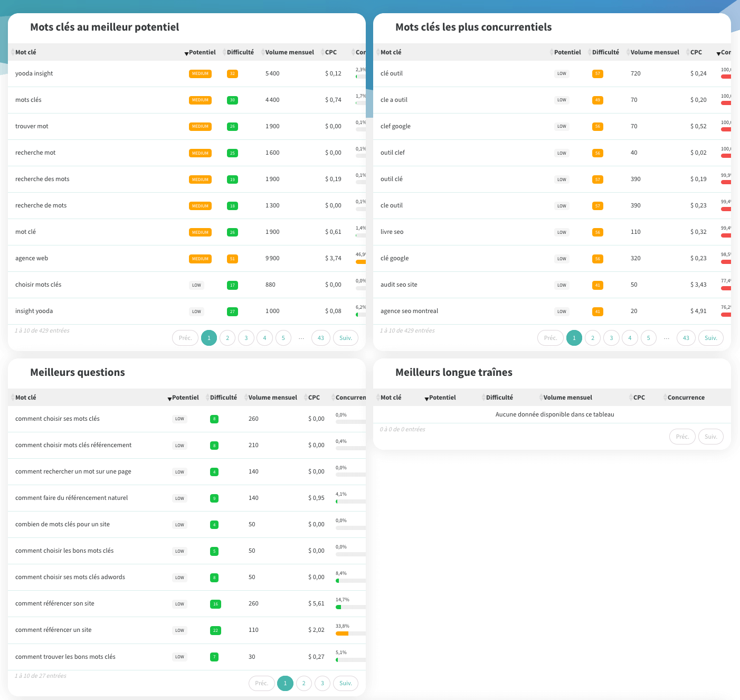This screenshot has height=700, width=740.
Task: Click Suiv. in competitive keywords pagination
Action: coord(711,338)
